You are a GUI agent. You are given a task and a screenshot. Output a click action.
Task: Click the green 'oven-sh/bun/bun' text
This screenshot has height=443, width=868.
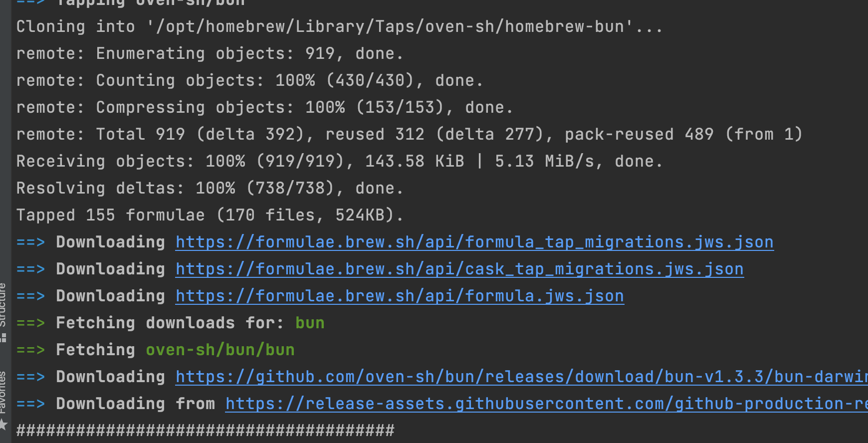[220, 350]
